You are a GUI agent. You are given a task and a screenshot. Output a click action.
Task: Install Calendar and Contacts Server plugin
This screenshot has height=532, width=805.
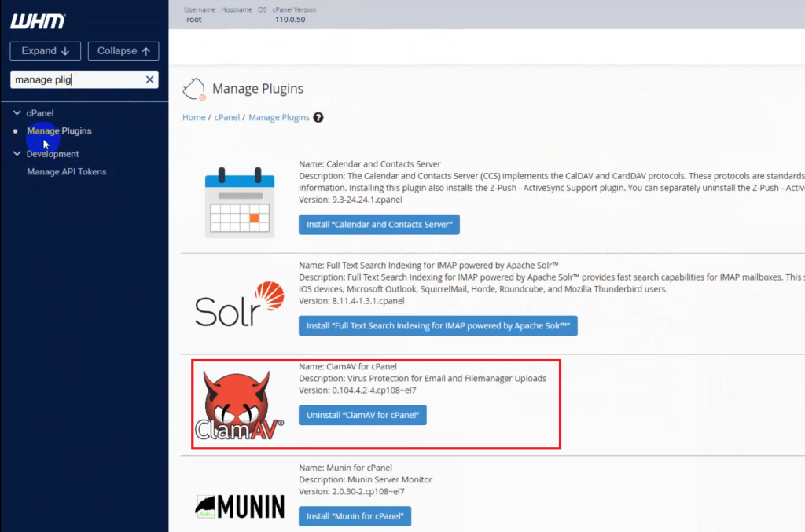point(379,225)
